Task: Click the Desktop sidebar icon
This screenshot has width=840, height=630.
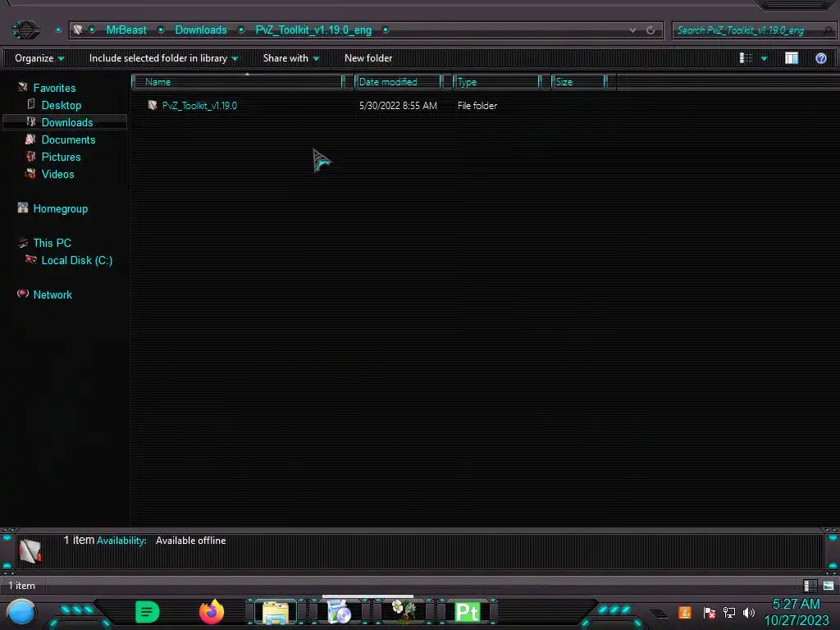Action: tap(31, 104)
